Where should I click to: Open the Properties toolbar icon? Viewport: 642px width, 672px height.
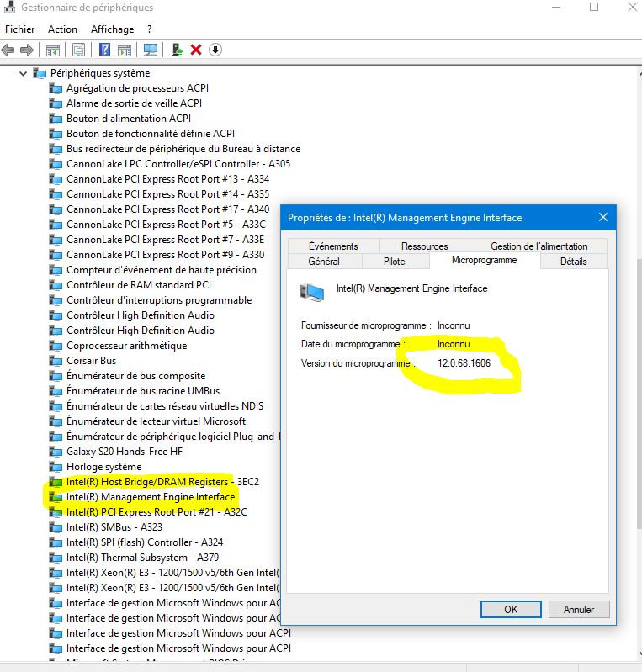78,50
